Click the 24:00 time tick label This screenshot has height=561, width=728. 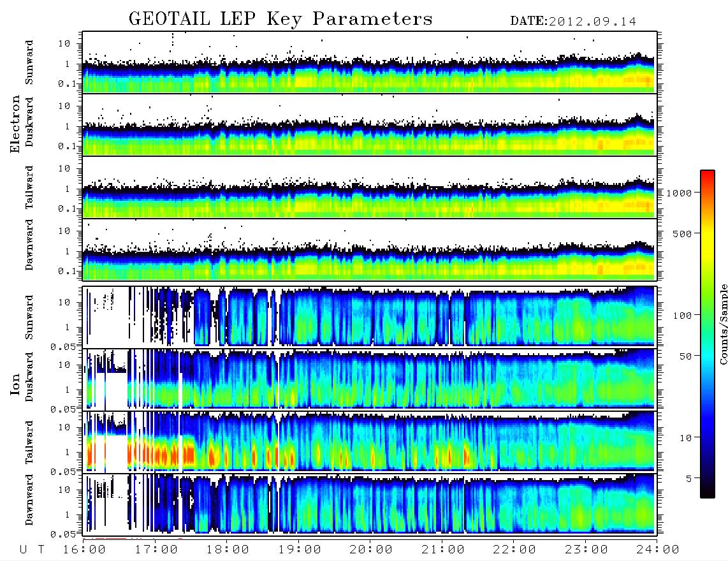click(x=657, y=550)
